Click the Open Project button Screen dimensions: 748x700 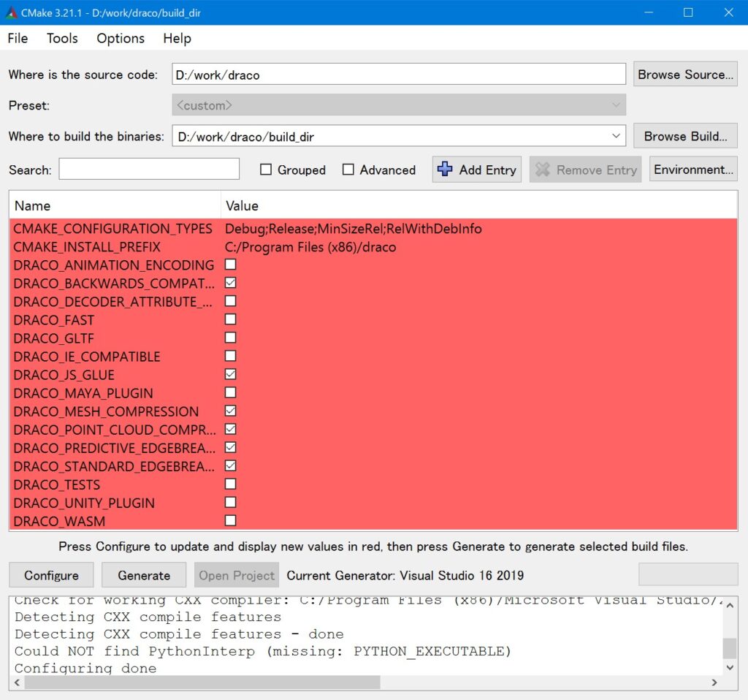237,575
